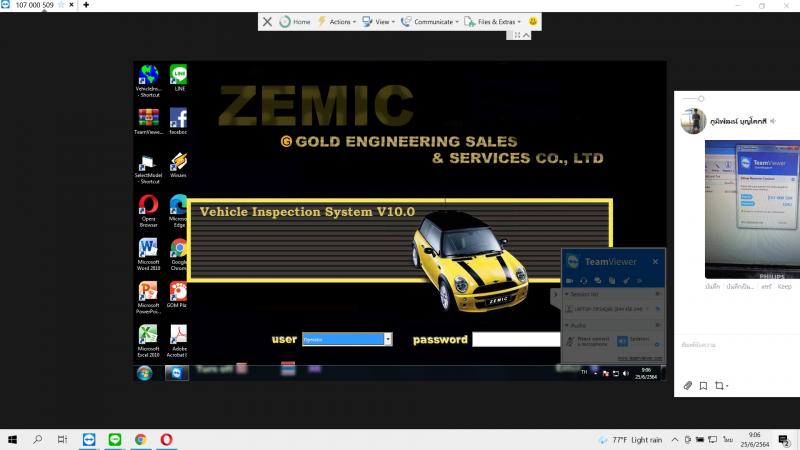The width and height of the screenshot is (800, 450).
Task: Click the bookmark Keep icon in LINE
Action: [x=703, y=386]
